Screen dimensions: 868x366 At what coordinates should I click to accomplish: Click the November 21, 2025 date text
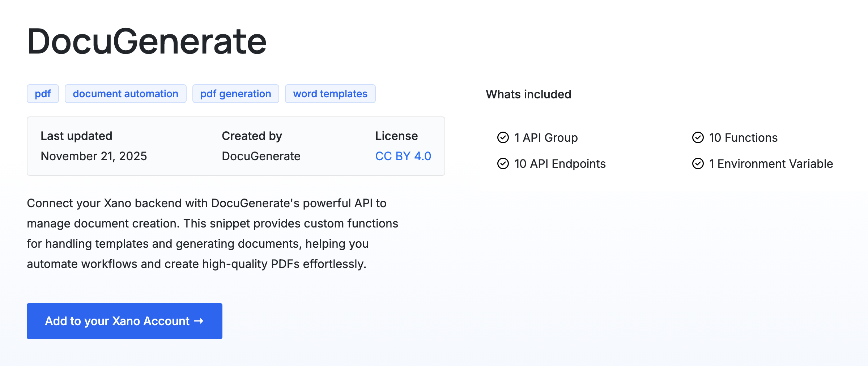point(94,156)
